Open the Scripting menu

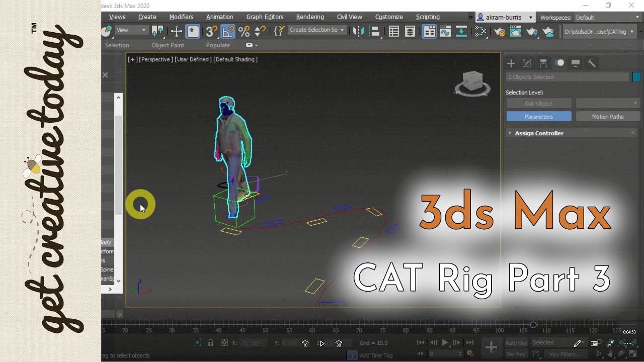(x=428, y=17)
